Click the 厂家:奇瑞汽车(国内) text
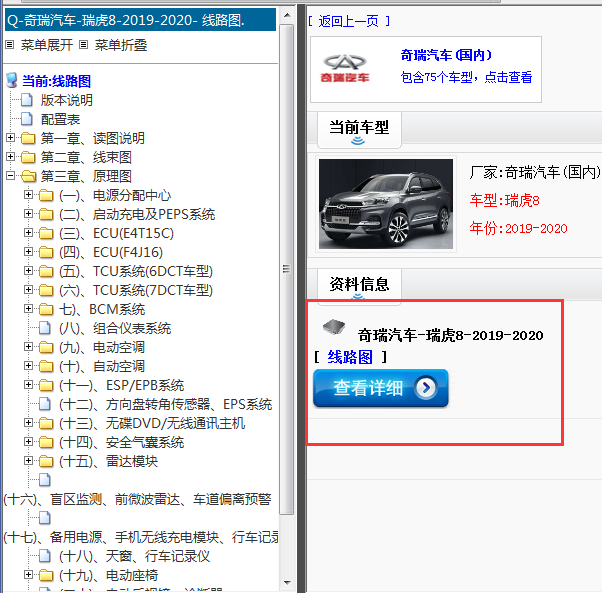This screenshot has width=602, height=593. pos(534,172)
